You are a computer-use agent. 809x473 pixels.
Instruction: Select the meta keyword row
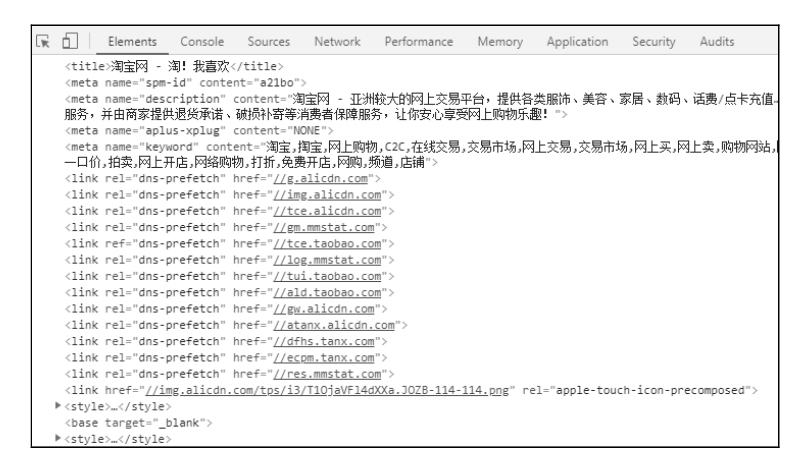420,155
